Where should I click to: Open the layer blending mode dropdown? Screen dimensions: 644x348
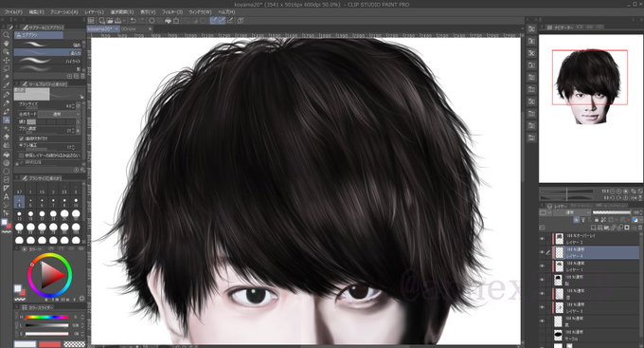(571, 212)
